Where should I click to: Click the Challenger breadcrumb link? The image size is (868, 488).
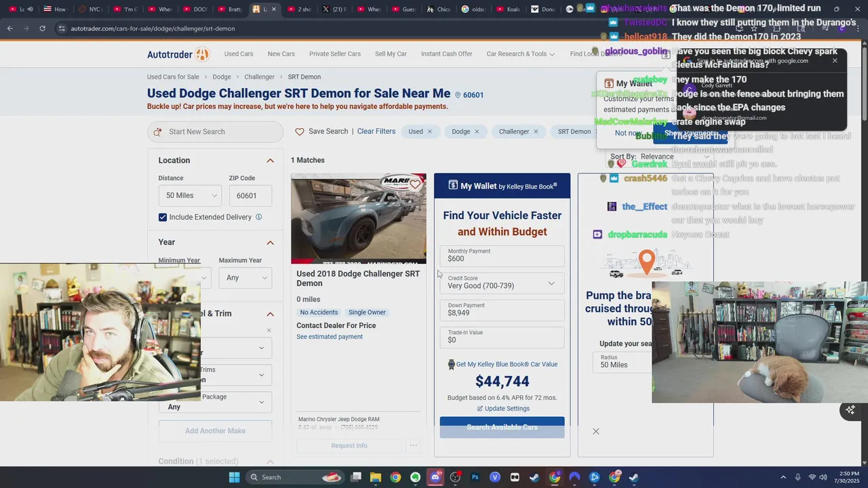[260, 77]
